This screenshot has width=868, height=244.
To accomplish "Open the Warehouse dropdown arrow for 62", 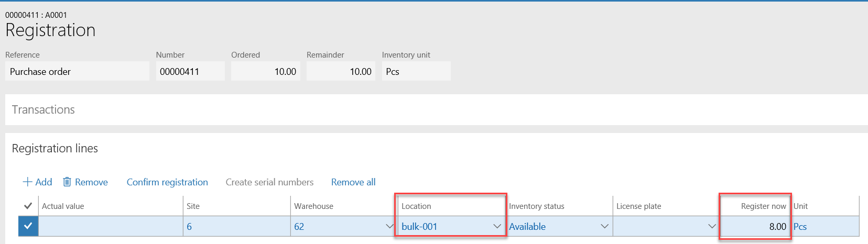I will point(389,226).
